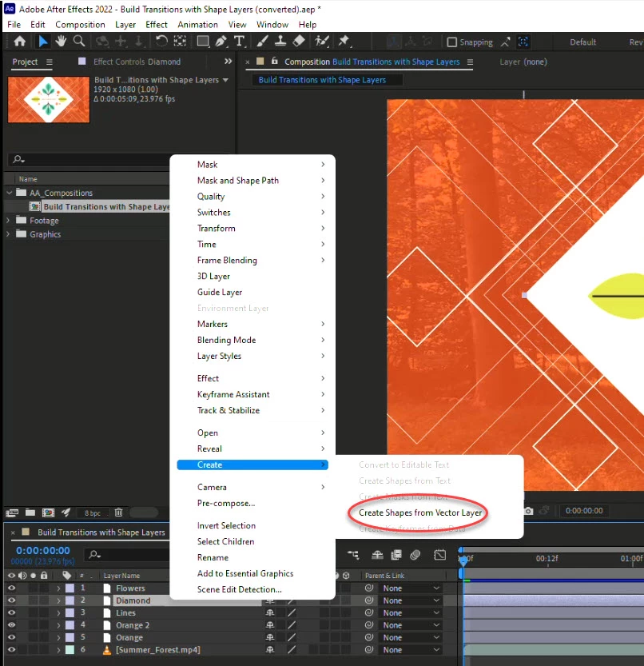This screenshot has width=644, height=666.
Task: Hide the Summer_Forest.mp4 layer with eye icon
Action: [x=11, y=650]
